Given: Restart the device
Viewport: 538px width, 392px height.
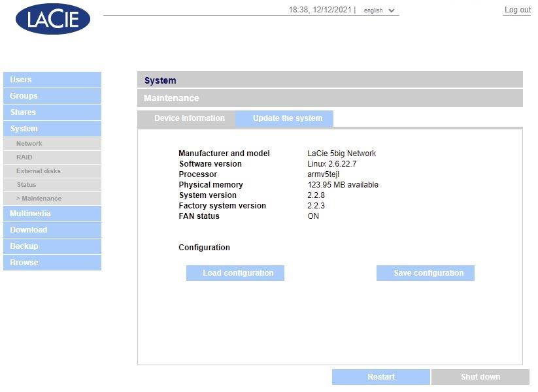Looking at the screenshot, I should click(x=381, y=377).
